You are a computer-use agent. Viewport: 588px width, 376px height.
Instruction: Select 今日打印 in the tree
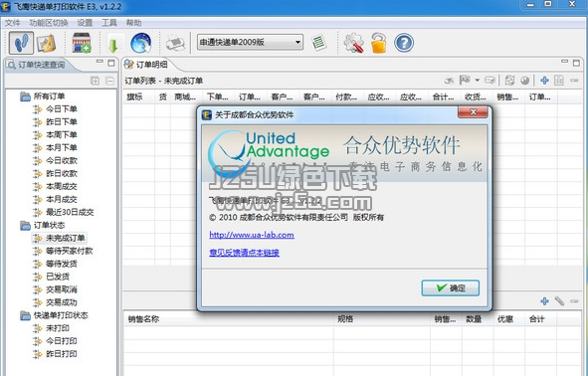pos(55,341)
